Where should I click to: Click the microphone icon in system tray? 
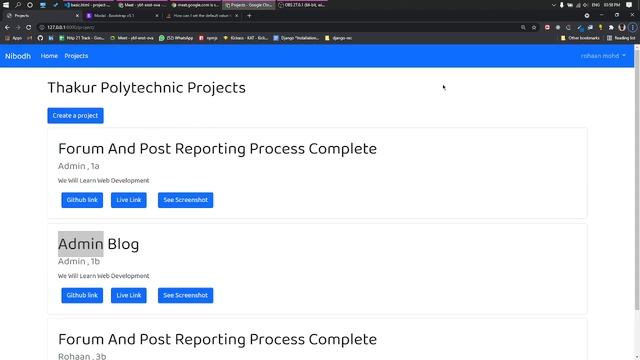[x=562, y=5]
